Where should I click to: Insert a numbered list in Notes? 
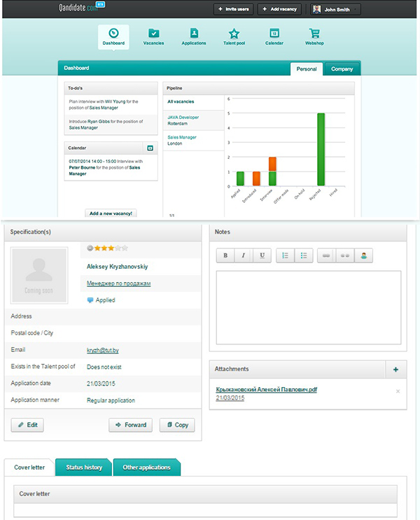pyautogui.click(x=285, y=255)
